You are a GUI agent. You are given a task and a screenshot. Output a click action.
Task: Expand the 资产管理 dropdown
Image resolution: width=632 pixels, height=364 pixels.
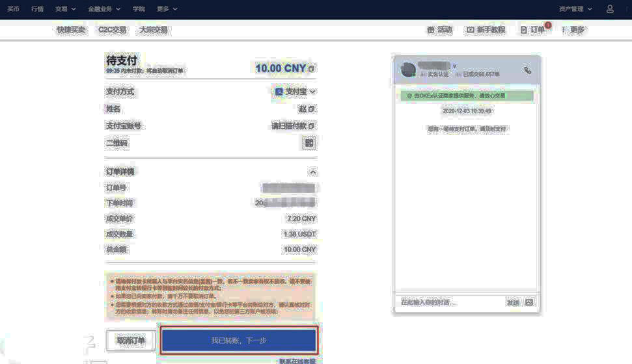[575, 9]
